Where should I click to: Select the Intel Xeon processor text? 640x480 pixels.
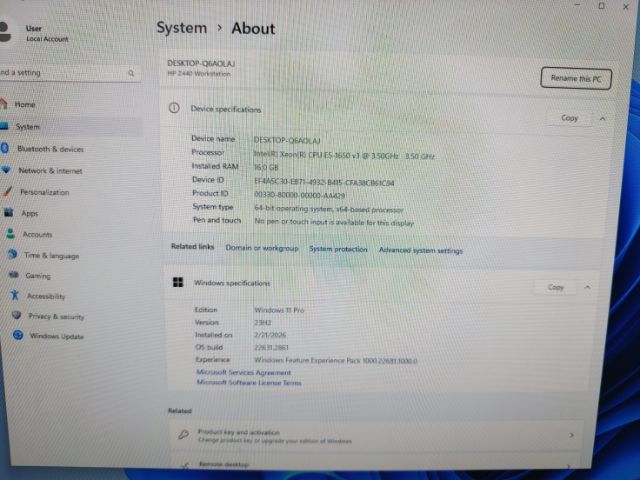(x=344, y=155)
